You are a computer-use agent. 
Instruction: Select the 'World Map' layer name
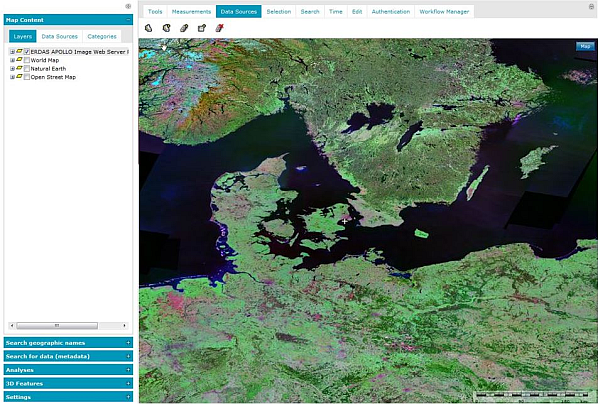tap(45, 60)
